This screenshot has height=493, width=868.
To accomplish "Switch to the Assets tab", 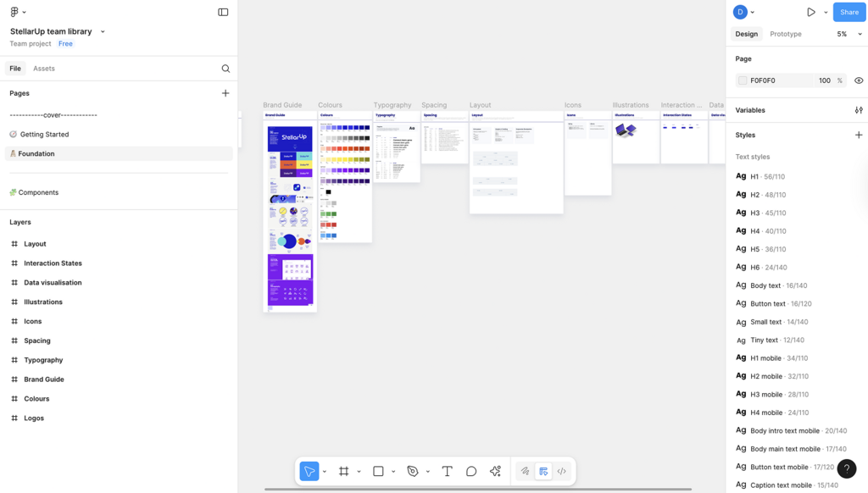I will pyautogui.click(x=44, y=69).
